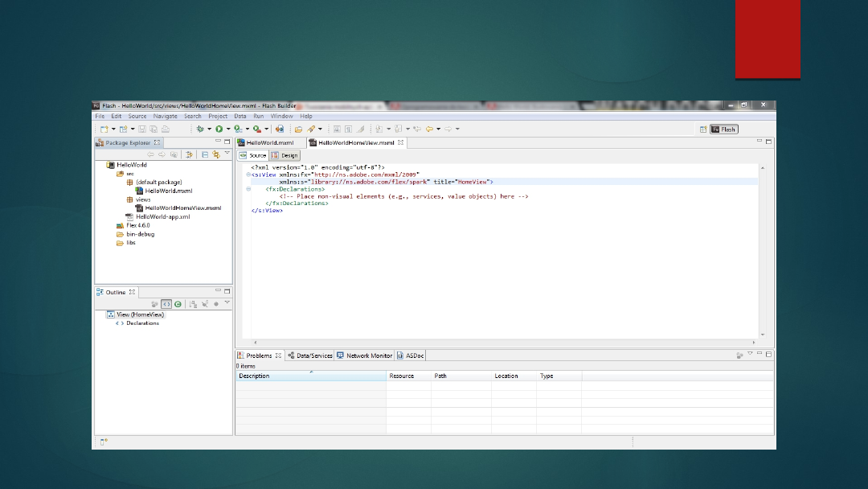868x489 pixels.
Task: Click the Debug bug icon in toolbar
Action: pyautogui.click(x=200, y=129)
